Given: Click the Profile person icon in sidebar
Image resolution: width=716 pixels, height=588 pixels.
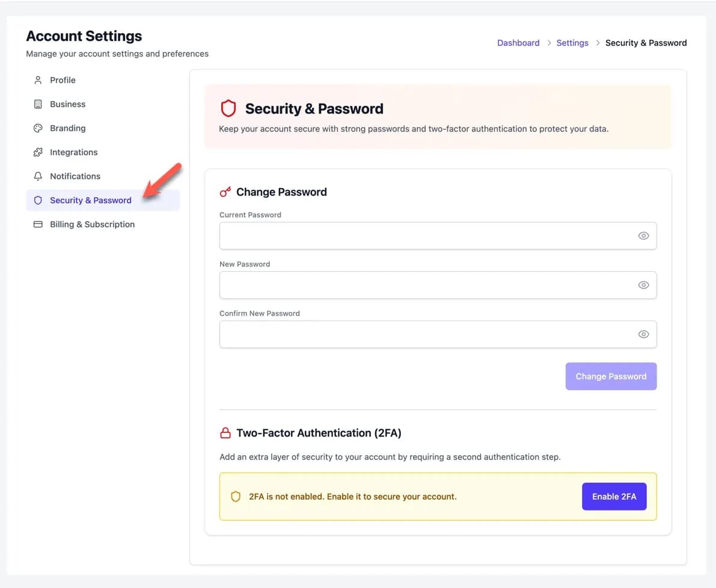Looking at the screenshot, I should tap(38, 81).
